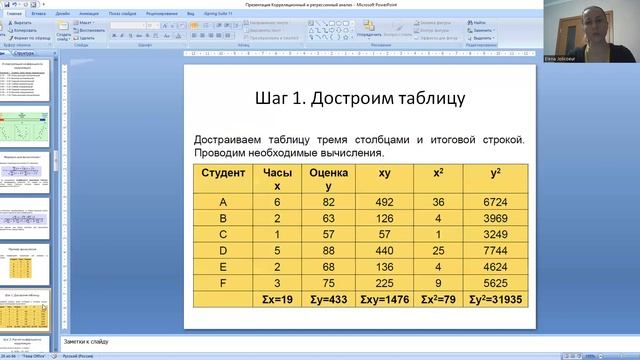
Task: Click Копировать (Copy) in clipboard group
Action: click(22, 30)
